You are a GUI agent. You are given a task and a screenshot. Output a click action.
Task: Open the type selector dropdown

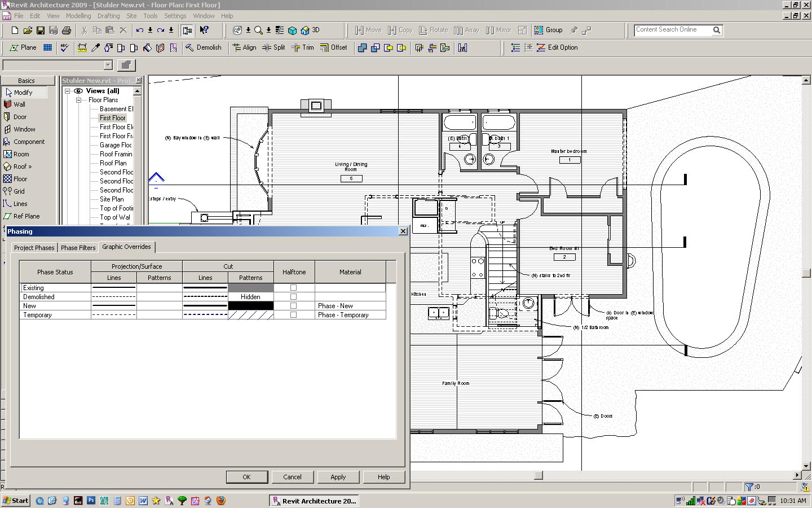(x=108, y=65)
